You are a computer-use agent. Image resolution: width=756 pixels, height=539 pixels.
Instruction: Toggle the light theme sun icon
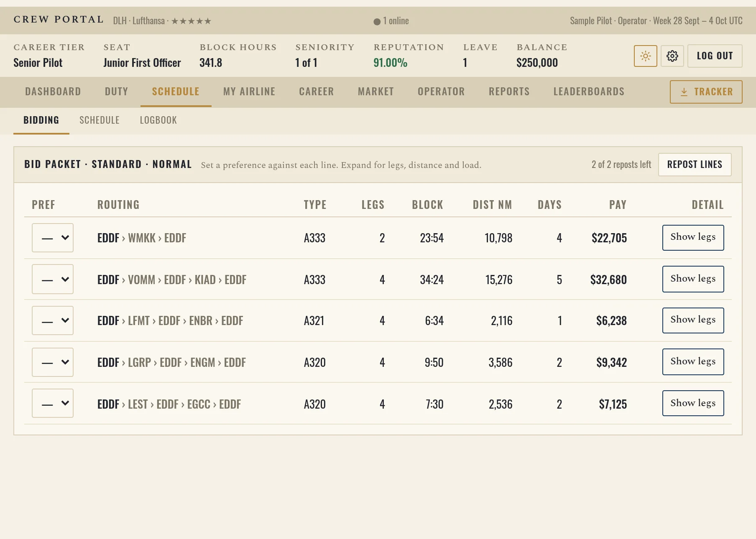pos(645,56)
